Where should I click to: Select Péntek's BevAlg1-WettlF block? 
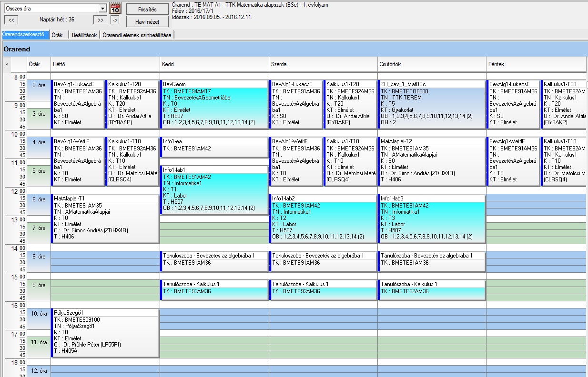pyautogui.click(x=514, y=161)
